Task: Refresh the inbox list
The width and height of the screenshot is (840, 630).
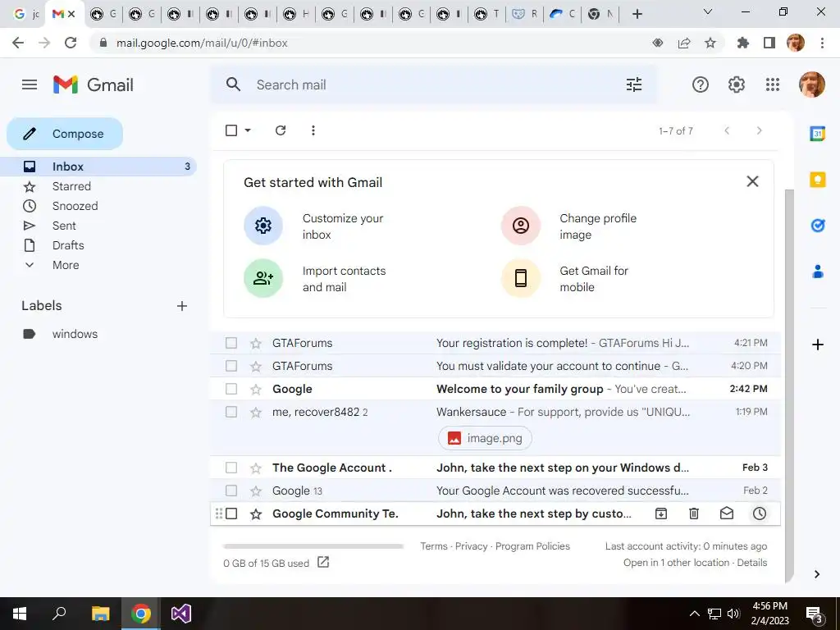Action: click(281, 130)
